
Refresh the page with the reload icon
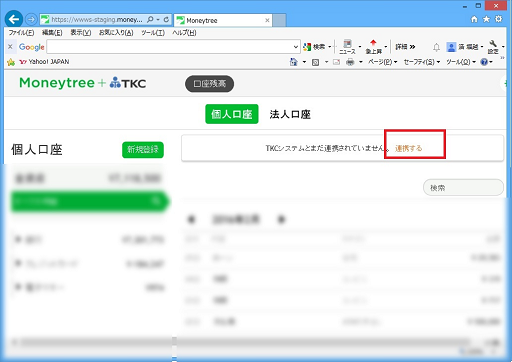point(166,20)
